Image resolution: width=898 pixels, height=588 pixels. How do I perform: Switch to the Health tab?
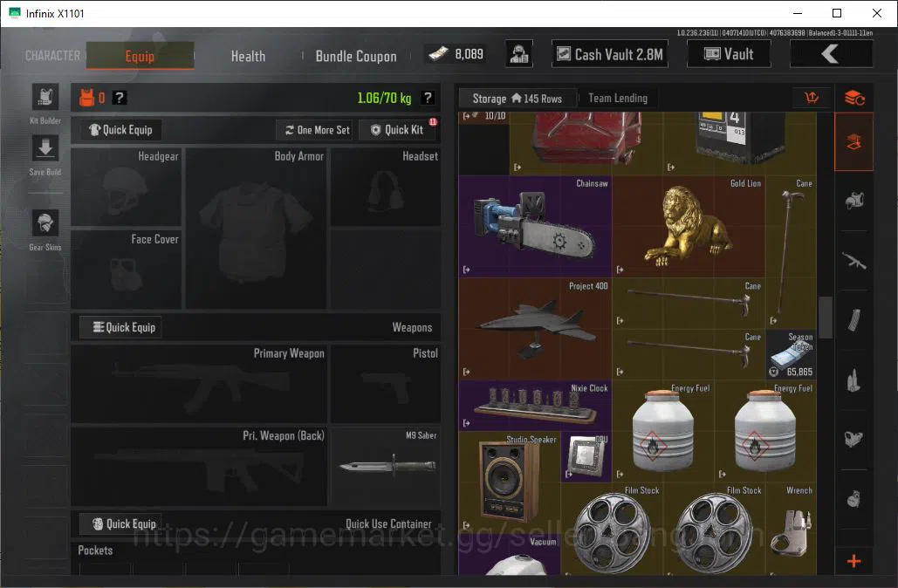click(x=248, y=56)
